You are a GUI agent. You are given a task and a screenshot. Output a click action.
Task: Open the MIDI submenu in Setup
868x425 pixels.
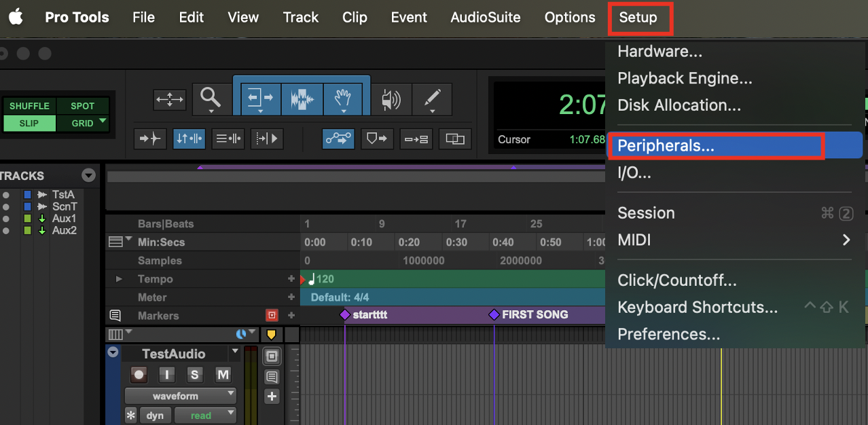pos(735,240)
